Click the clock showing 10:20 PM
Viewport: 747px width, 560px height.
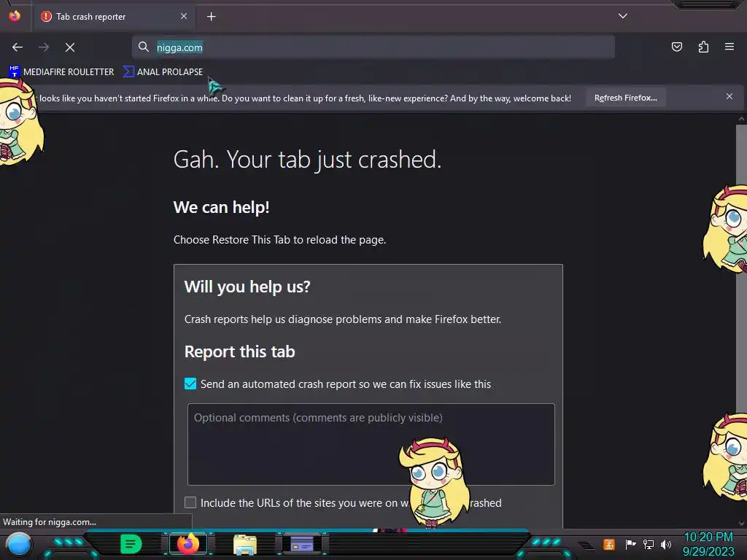click(x=708, y=544)
